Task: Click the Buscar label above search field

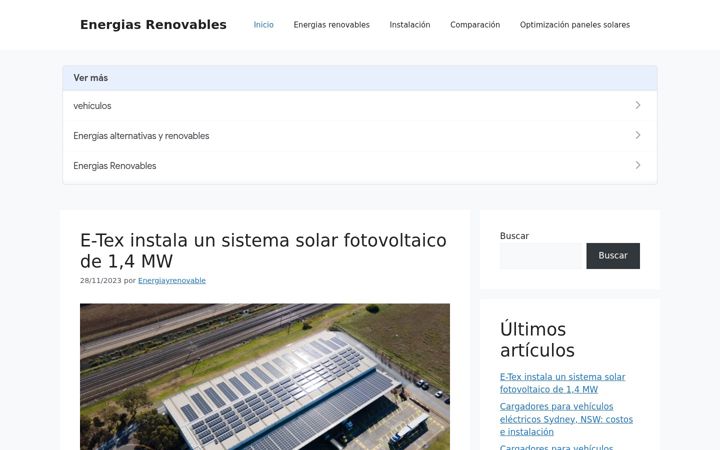Action: 514,236
